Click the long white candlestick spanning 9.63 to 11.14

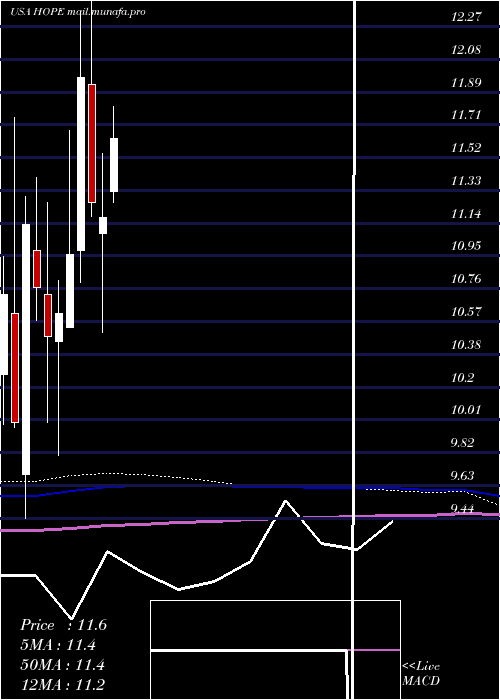point(26,350)
